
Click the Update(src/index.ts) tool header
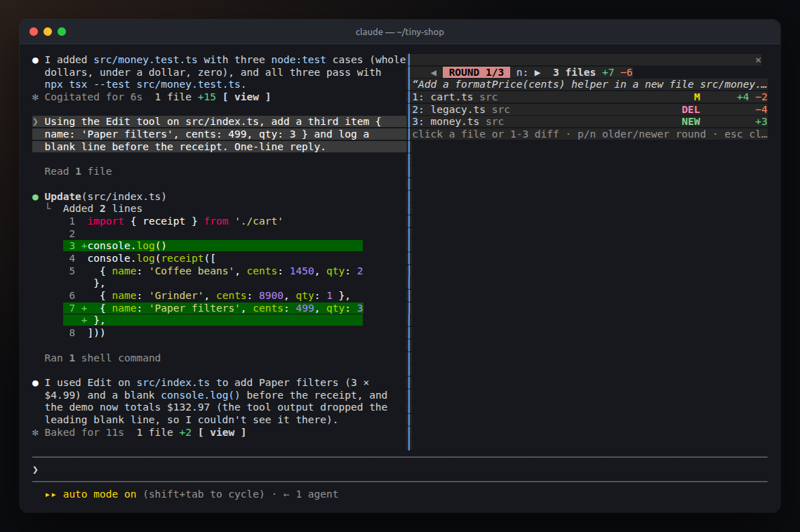[105, 197]
